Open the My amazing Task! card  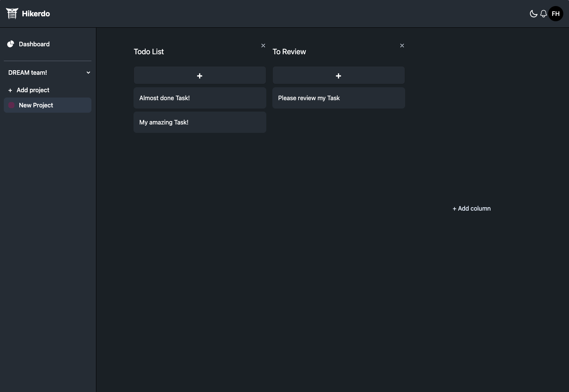coord(200,122)
